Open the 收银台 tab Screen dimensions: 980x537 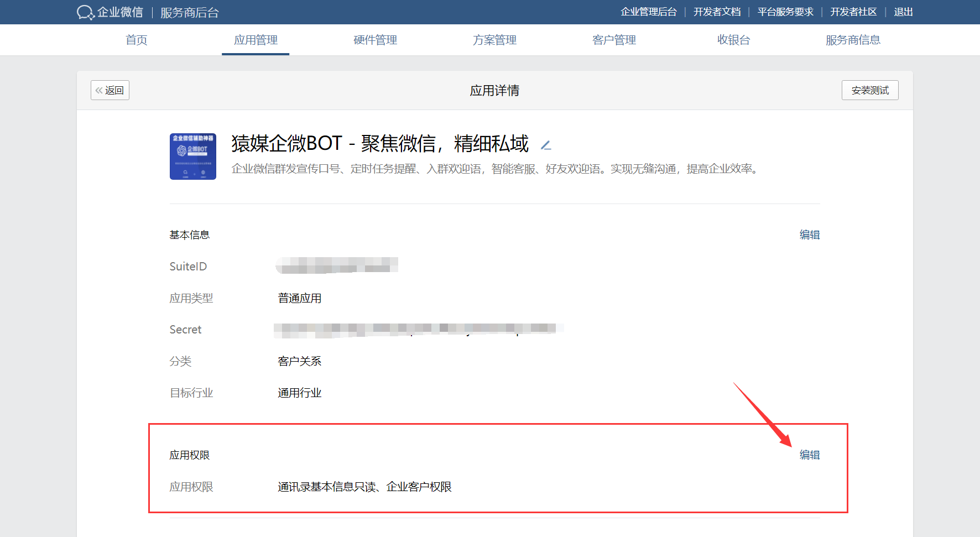tap(733, 40)
